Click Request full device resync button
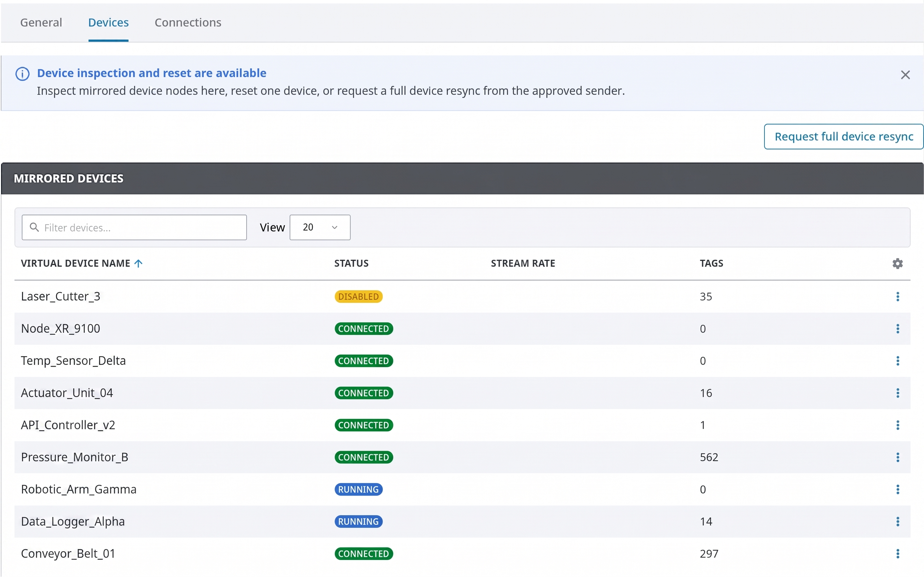 tap(843, 136)
